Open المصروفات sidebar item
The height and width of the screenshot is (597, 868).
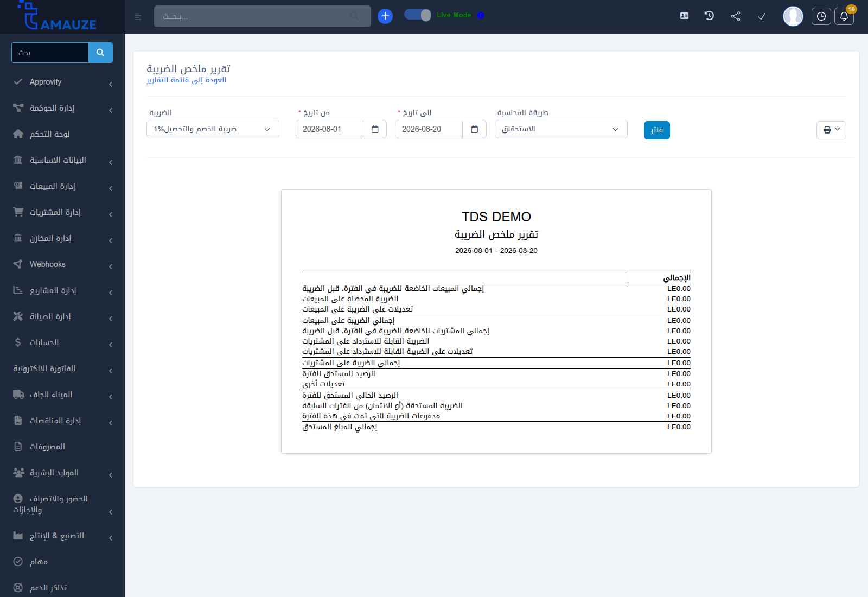point(62,447)
